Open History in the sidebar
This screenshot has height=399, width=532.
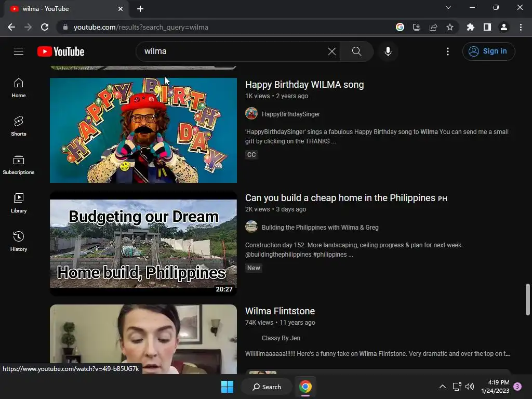(x=19, y=241)
